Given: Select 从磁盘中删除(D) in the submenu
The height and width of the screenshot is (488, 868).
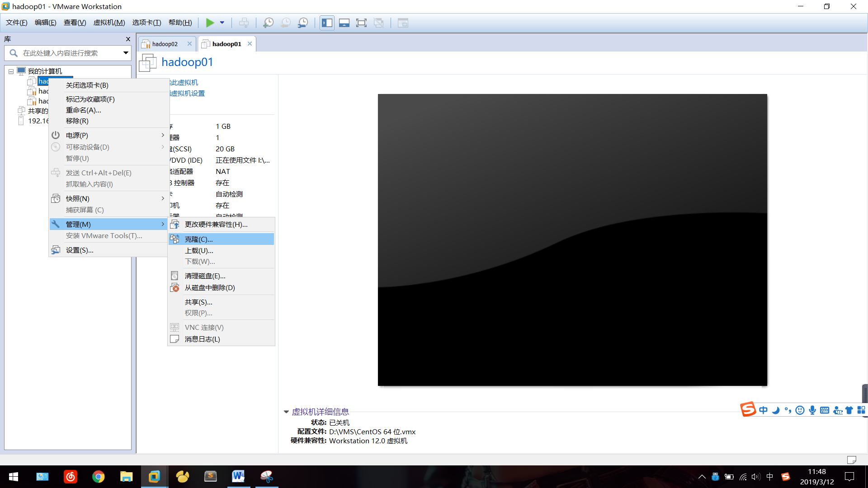Looking at the screenshot, I should point(222,288).
